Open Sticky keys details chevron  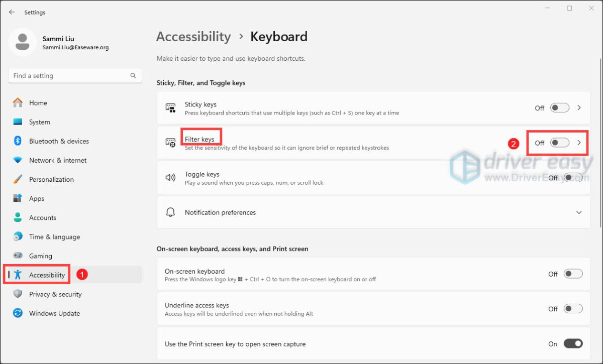click(x=579, y=108)
